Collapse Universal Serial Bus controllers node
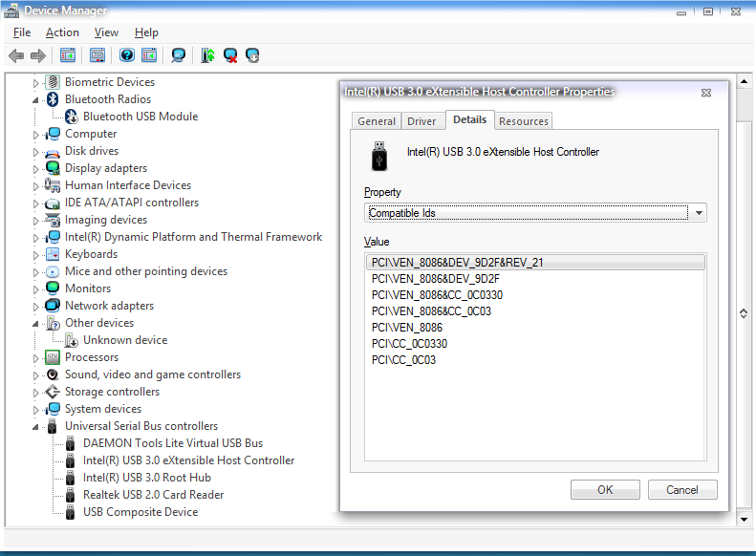Image resolution: width=756 pixels, height=556 pixels. pyautogui.click(x=35, y=427)
